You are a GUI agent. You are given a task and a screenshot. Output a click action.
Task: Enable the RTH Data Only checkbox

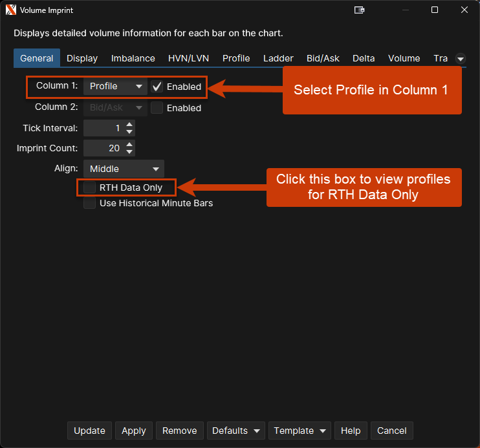(90, 188)
